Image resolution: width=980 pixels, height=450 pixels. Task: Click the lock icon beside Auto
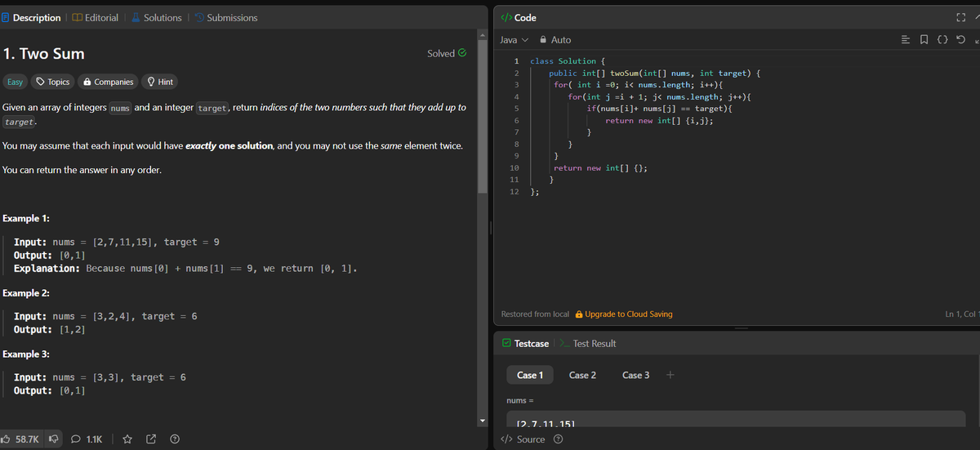(543, 39)
